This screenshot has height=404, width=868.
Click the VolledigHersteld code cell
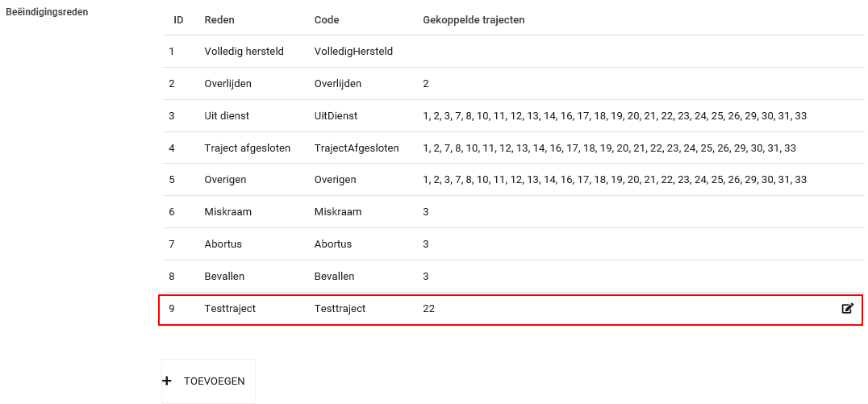point(353,52)
